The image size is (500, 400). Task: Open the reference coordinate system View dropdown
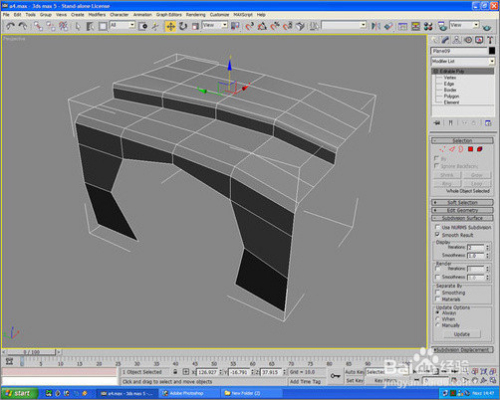click(x=215, y=25)
